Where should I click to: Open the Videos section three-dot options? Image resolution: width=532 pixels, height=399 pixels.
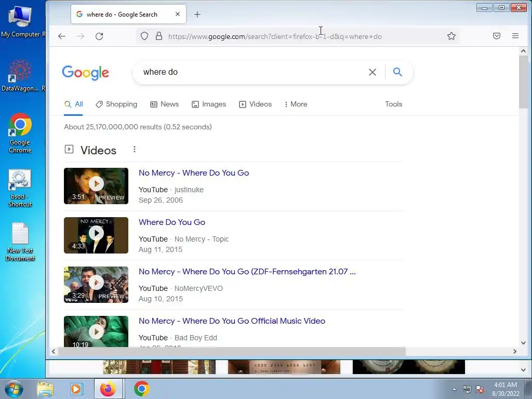(135, 149)
